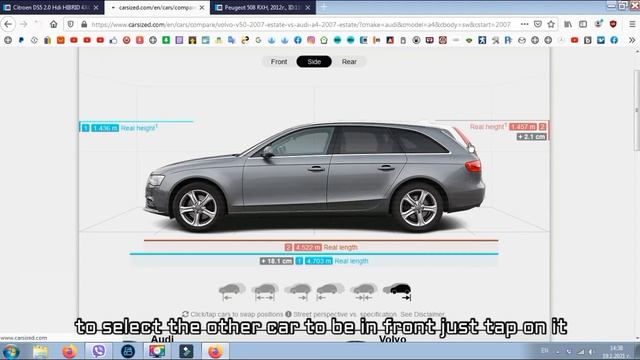Switch to the Front view tab
640x360 pixels.
(x=279, y=62)
